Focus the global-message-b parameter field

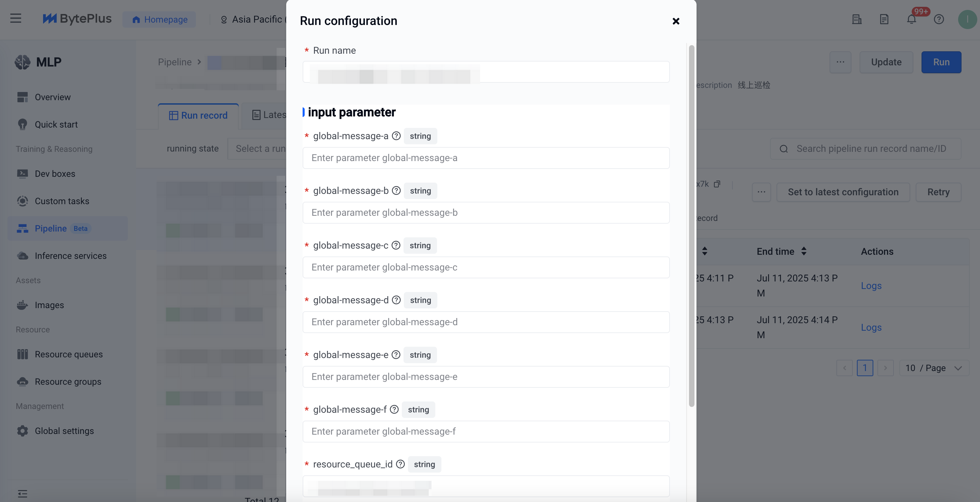[x=486, y=213]
